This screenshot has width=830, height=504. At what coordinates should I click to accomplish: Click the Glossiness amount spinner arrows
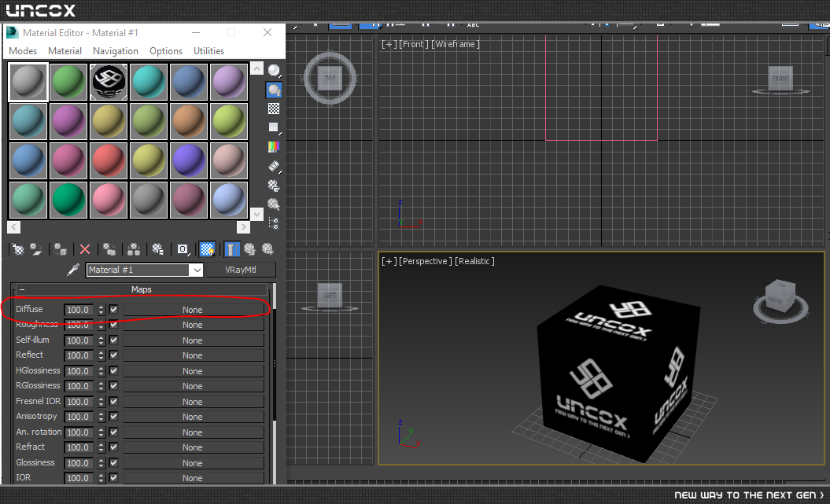(x=101, y=463)
